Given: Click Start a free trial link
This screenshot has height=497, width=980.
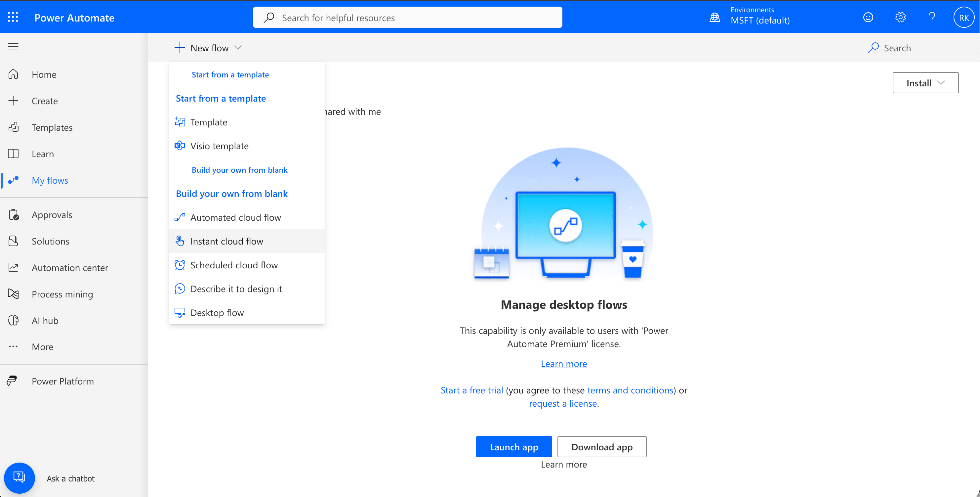Looking at the screenshot, I should point(472,390).
